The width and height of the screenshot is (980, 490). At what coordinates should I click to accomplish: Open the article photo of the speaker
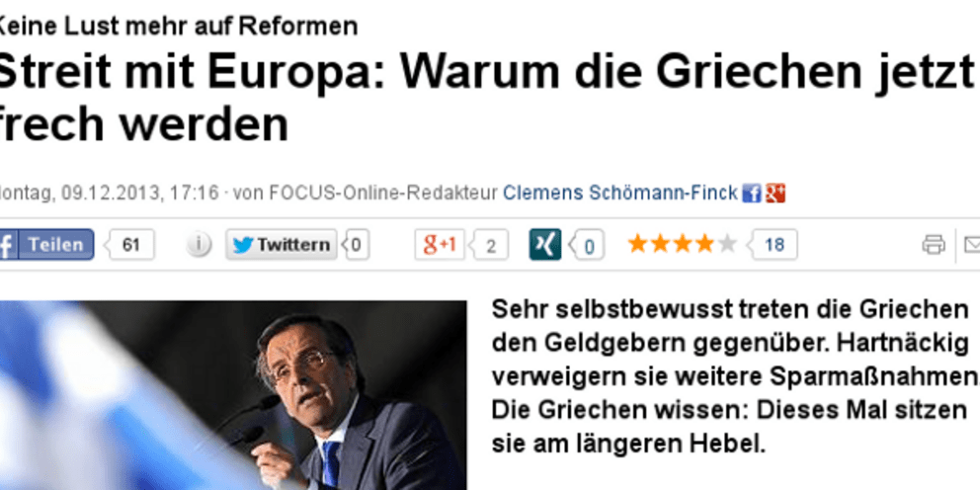pyautogui.click(x=232, y=395)
